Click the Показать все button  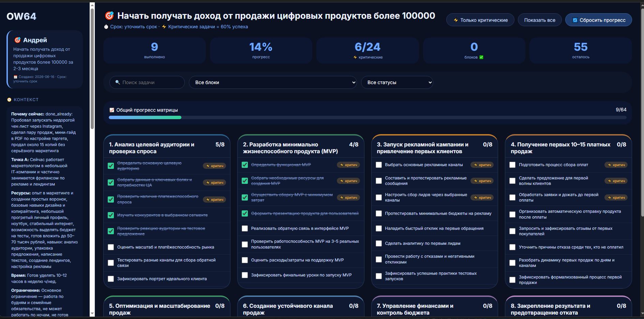point(540,20)
